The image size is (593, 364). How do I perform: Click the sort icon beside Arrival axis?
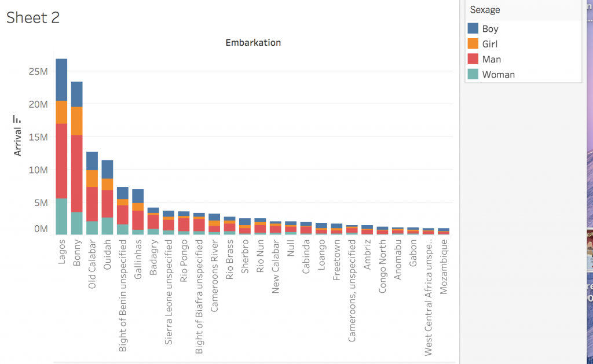point(17,119)
